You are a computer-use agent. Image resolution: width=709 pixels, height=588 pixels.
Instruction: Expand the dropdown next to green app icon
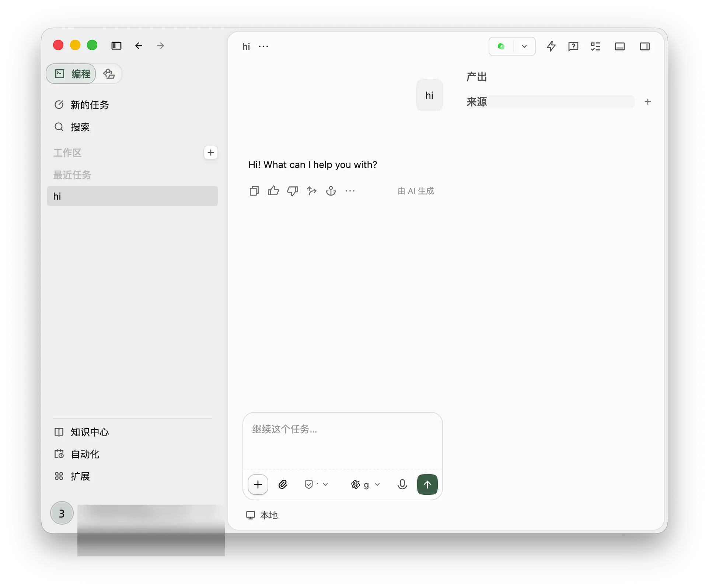(524, 46)
